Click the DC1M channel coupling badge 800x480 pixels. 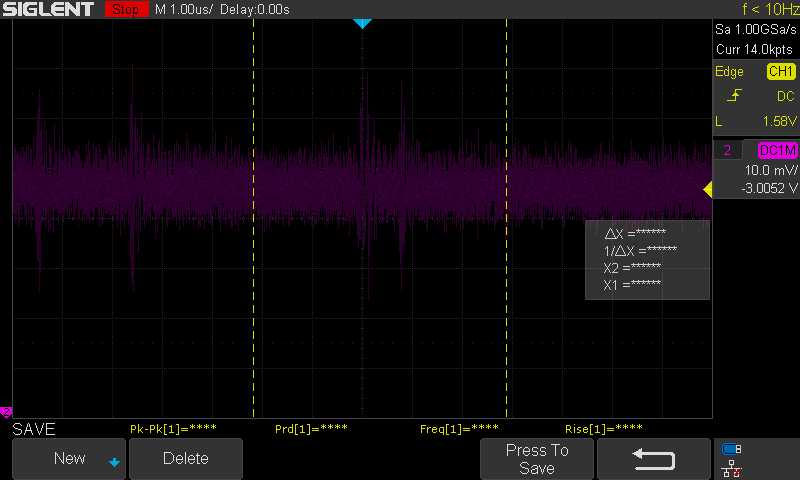(x=778, y=150)
